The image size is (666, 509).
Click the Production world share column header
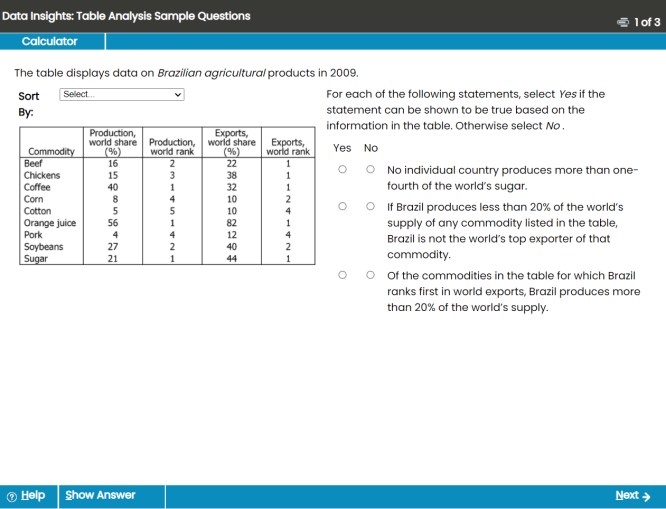(x=113, y=142)
